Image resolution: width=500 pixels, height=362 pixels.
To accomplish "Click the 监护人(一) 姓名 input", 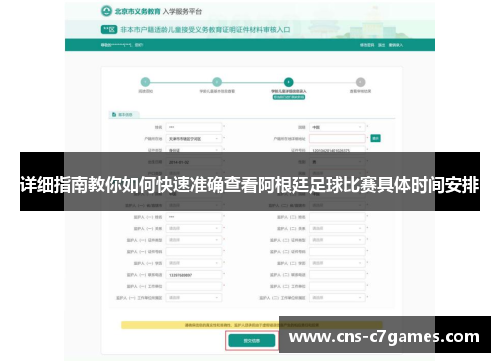I will (x=194, y=217).
